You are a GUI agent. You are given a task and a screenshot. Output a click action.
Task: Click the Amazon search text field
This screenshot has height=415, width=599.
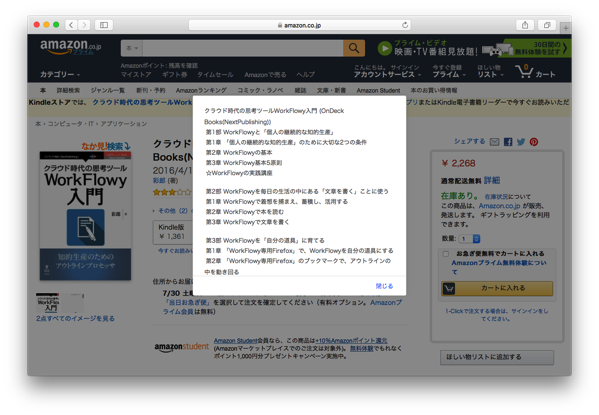pyautogui.click(x=243, y=48)
